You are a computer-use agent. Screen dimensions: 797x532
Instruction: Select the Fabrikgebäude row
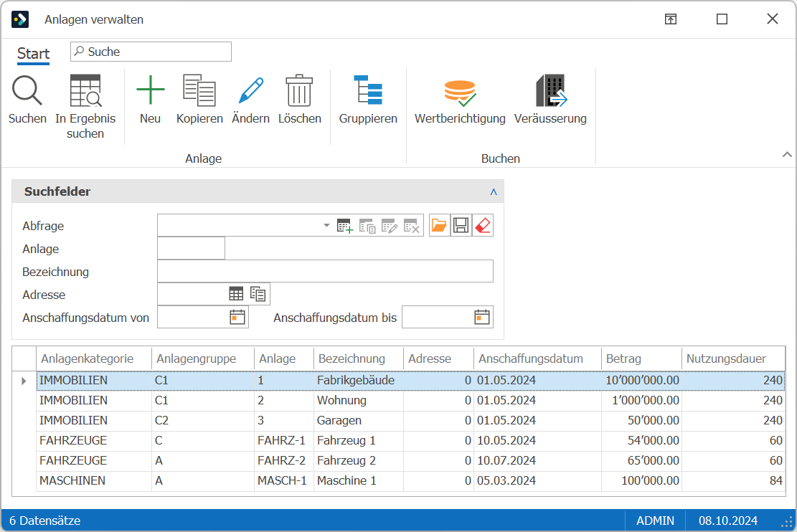(x=411, y=380)
